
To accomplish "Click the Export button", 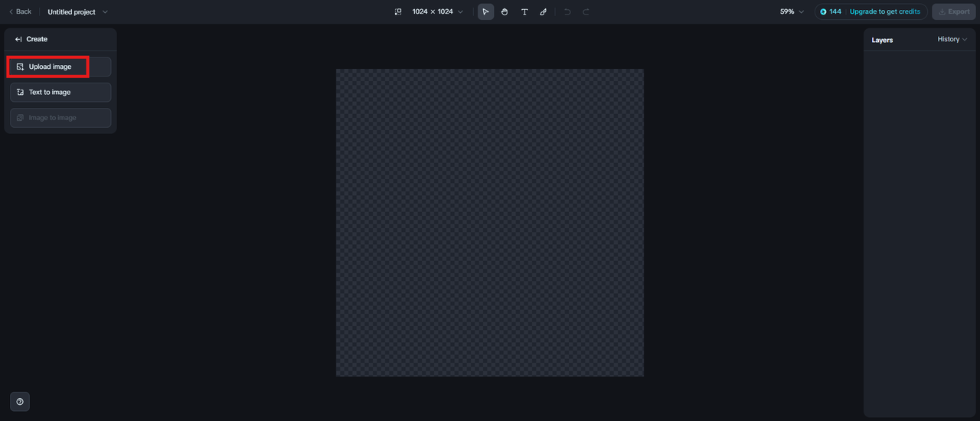I will point(954,11).
